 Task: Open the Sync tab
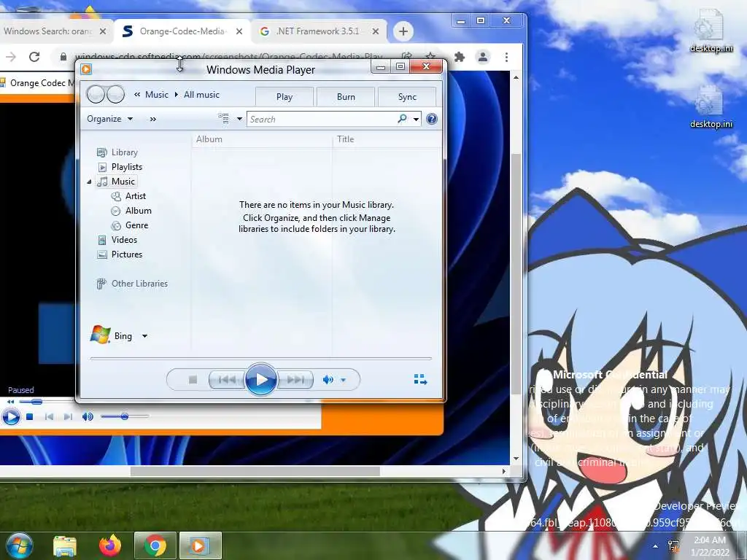407,97
